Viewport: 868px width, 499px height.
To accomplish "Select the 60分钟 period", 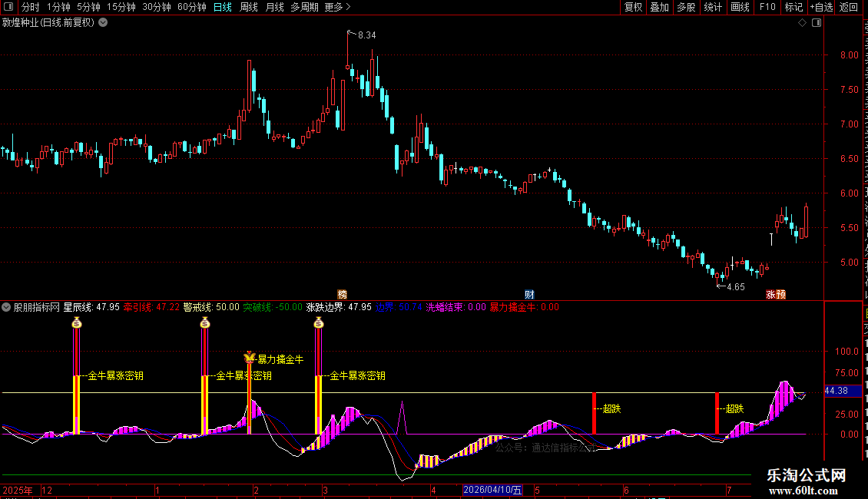I will 192,7.
